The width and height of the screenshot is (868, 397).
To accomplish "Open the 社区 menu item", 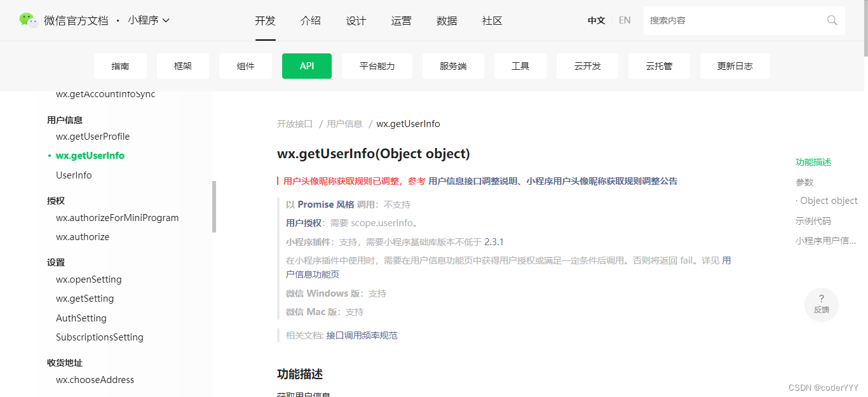I will [x=492, y=20].
